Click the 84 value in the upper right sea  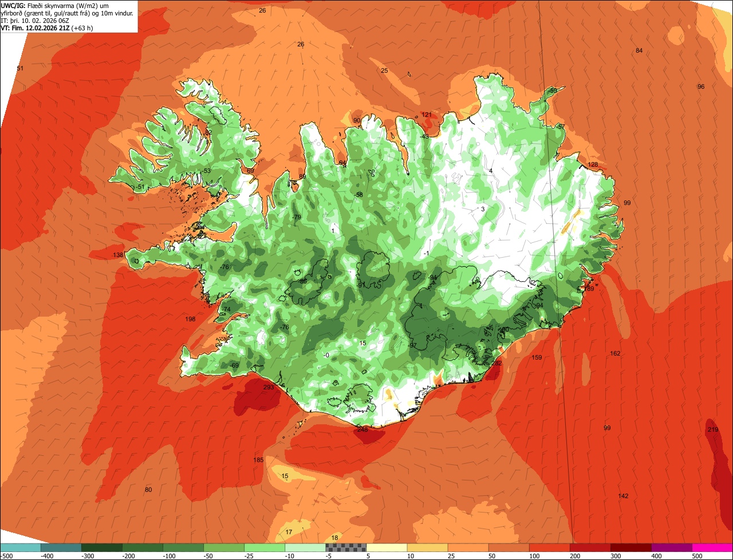[x=639, y=50]
